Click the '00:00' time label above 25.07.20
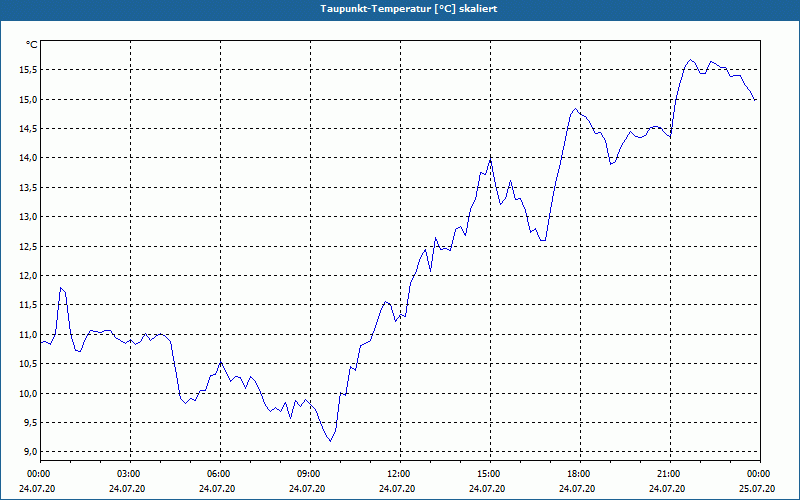 click(x=758, y=474)
